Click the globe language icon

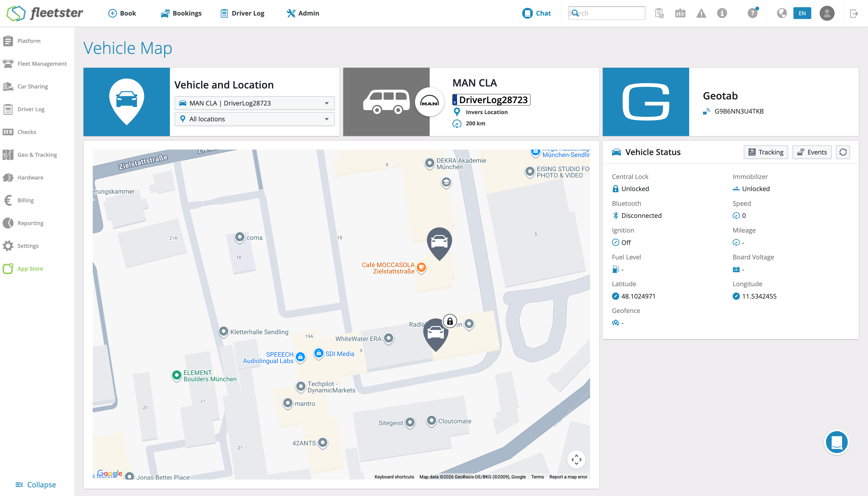click(x=782, y=13)
